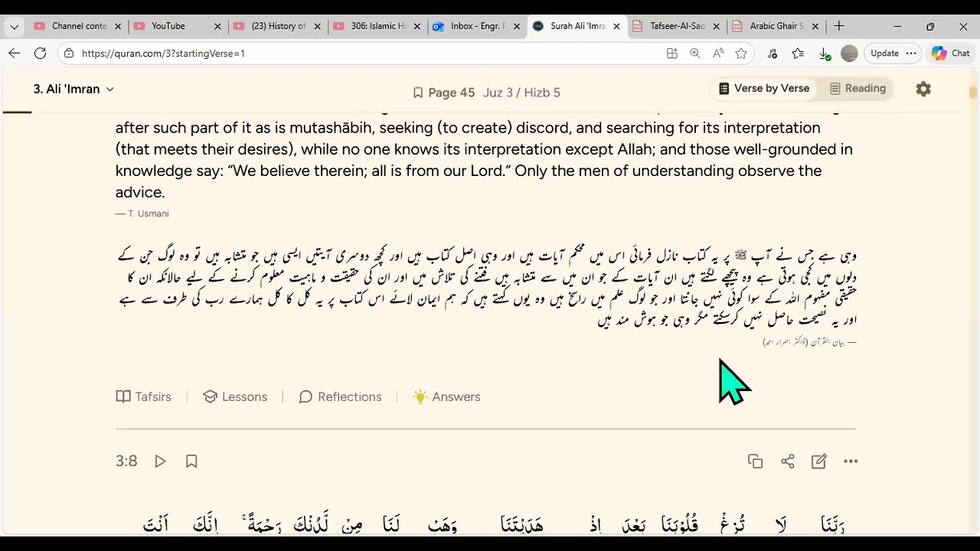Go back to the previous page
The height and width of the screenshot is (551, 980).
coord(14,54)
